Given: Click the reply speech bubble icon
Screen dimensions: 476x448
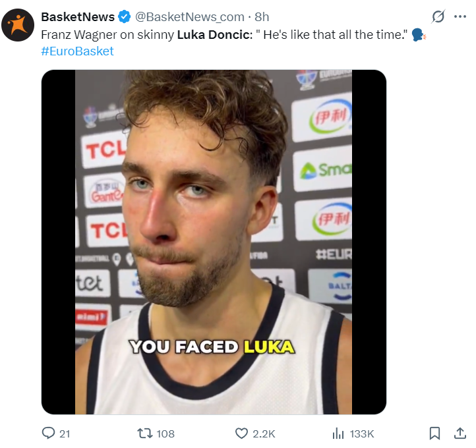Looking at the screenshot, I should pos(48,433).
